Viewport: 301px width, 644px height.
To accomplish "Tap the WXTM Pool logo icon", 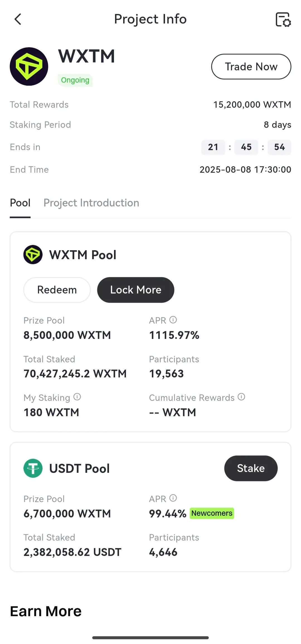I will (33, 254).
